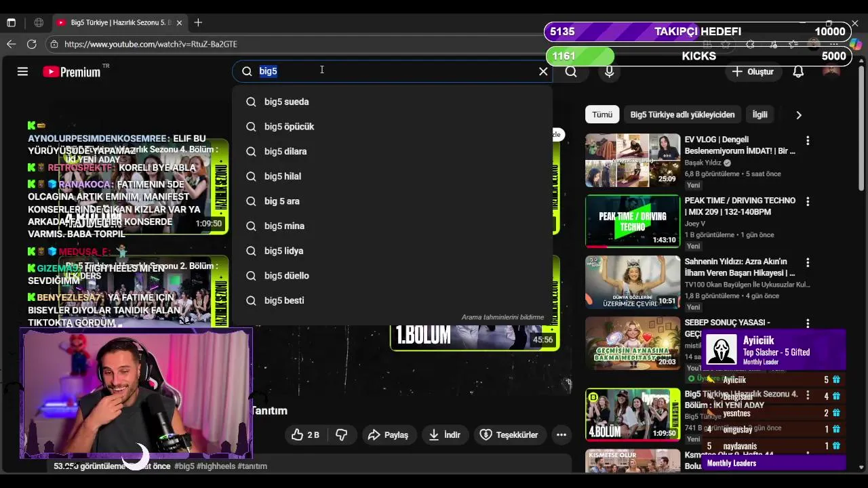Click the Oluştur create button
Viewport: 868px width, 488px height.
click(x=753, y=71)
